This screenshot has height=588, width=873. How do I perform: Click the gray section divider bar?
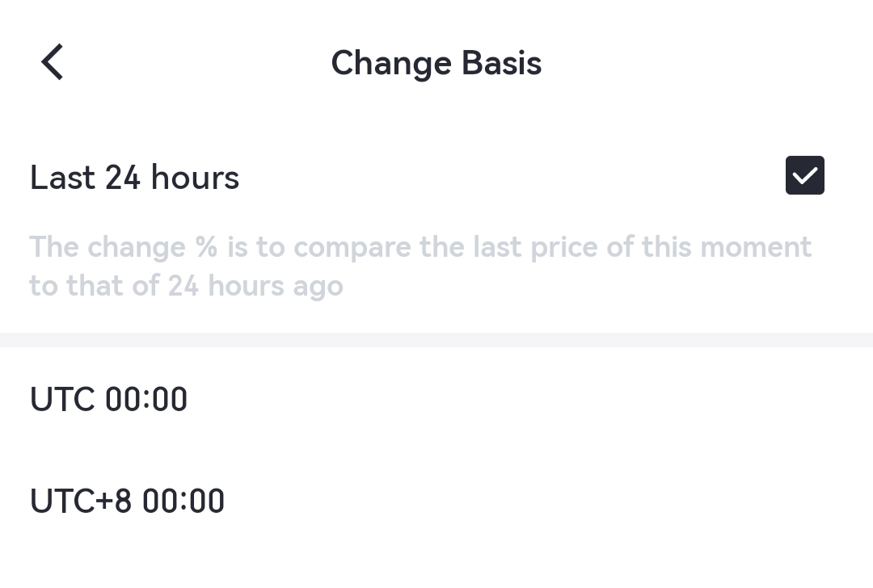(x=436, y=340)
